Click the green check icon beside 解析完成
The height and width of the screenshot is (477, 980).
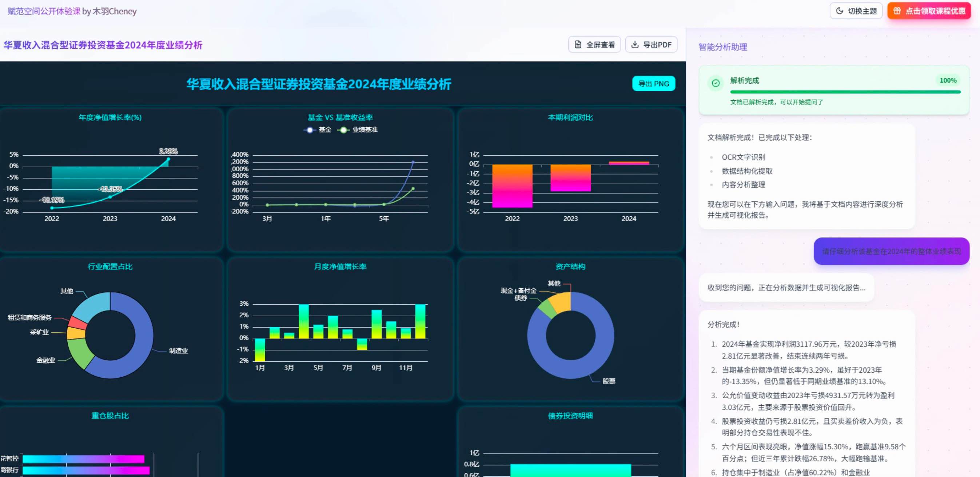point(716,83)
